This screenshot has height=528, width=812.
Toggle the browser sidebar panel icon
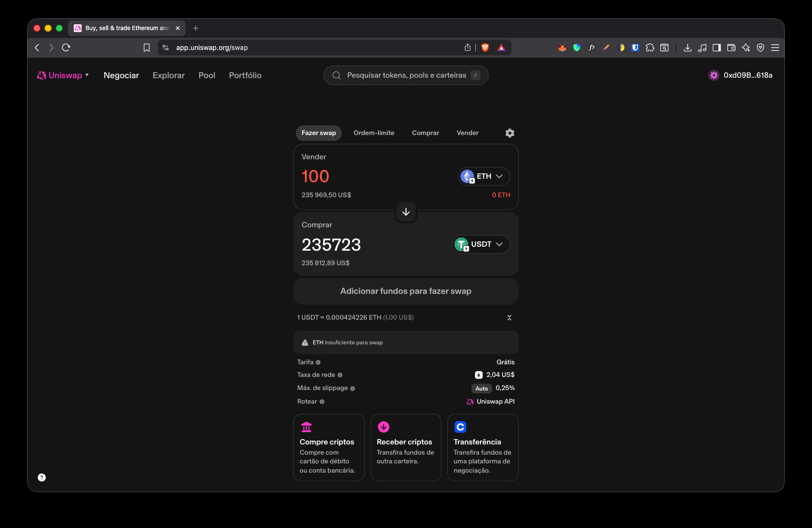coord(717,48)
